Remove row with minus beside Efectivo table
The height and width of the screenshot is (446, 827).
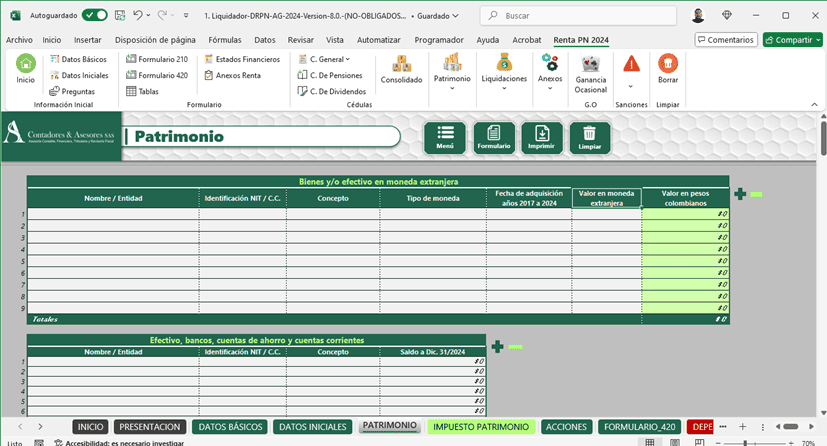(515, 347)
